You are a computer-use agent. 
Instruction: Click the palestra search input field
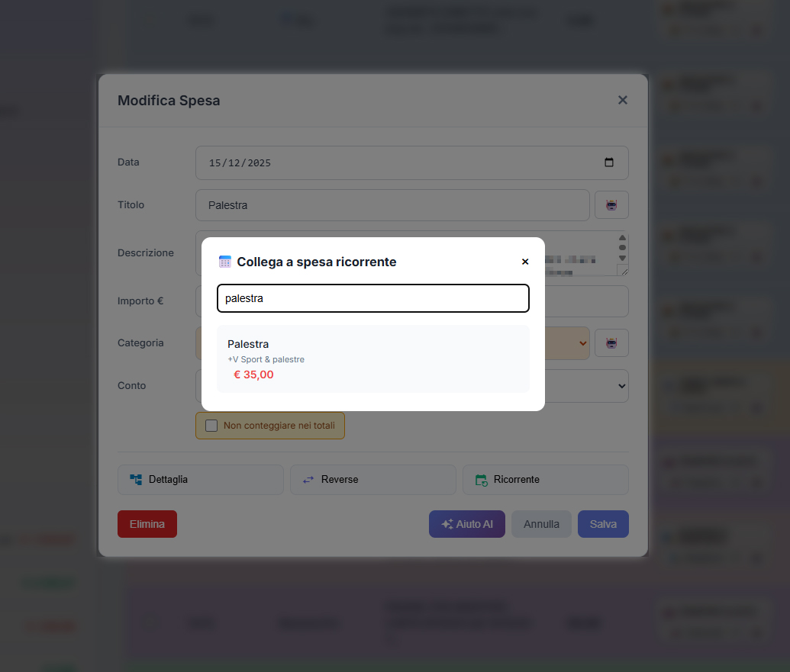372,298
